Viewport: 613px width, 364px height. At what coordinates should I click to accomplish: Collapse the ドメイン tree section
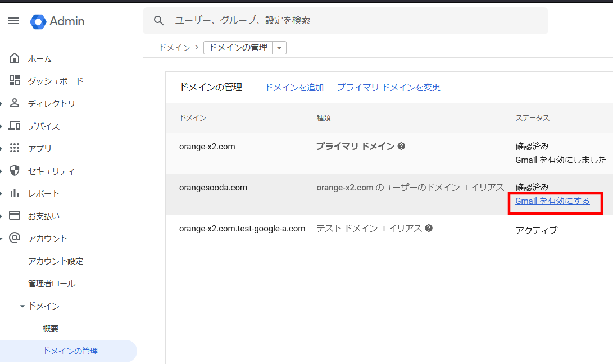(22, 306)
